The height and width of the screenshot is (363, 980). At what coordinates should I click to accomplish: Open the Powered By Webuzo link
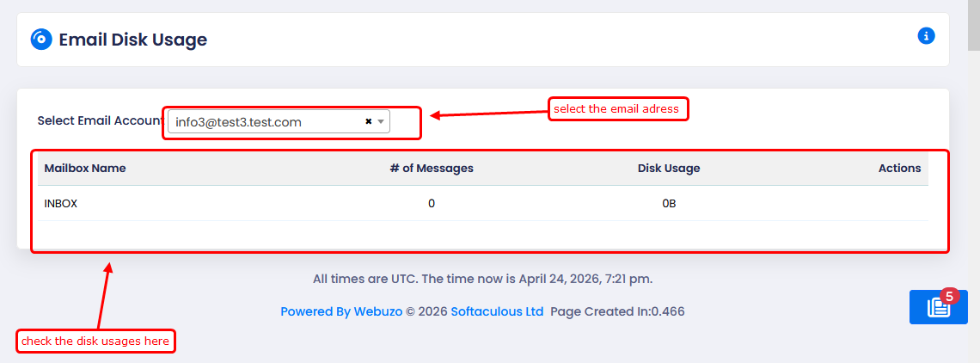(x=341, y=311)
